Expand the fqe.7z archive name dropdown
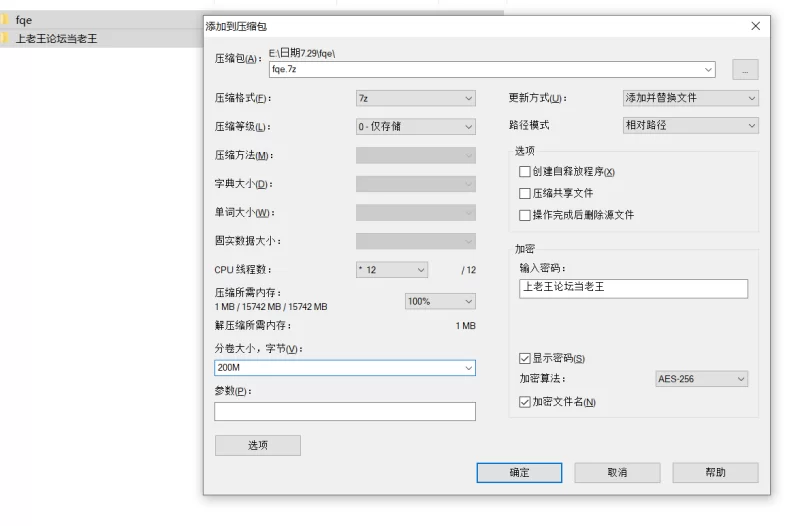The image size is (800, 526). (708, 70)
